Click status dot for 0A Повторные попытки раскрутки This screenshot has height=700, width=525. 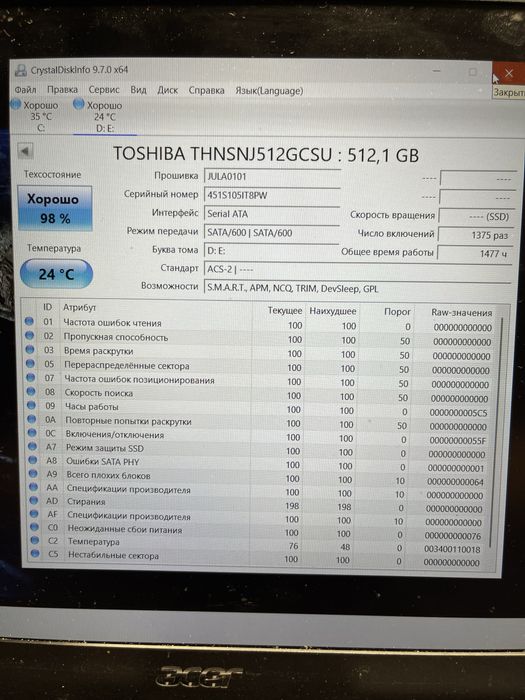pos(32,419)
